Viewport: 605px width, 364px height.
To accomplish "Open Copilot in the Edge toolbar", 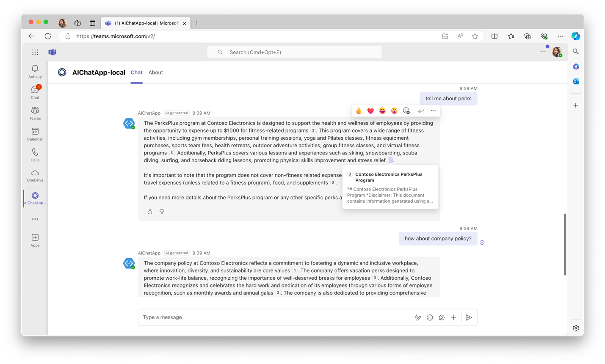I will click(576, 36).
